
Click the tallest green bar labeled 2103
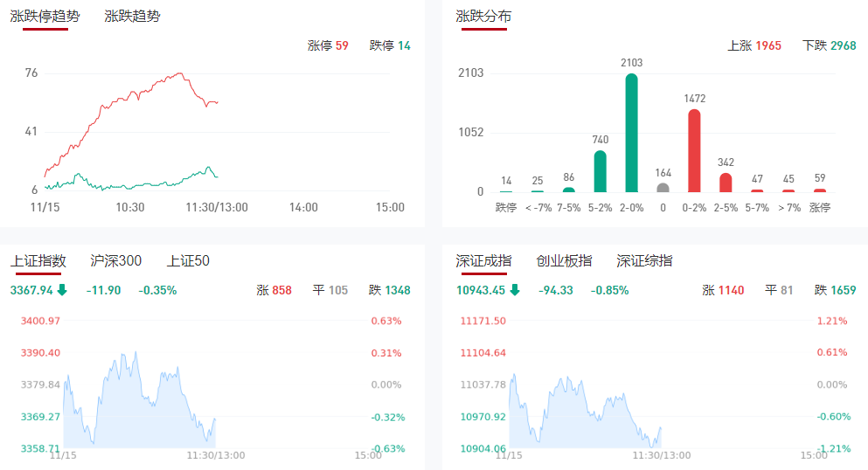click(x=631, y=133)
